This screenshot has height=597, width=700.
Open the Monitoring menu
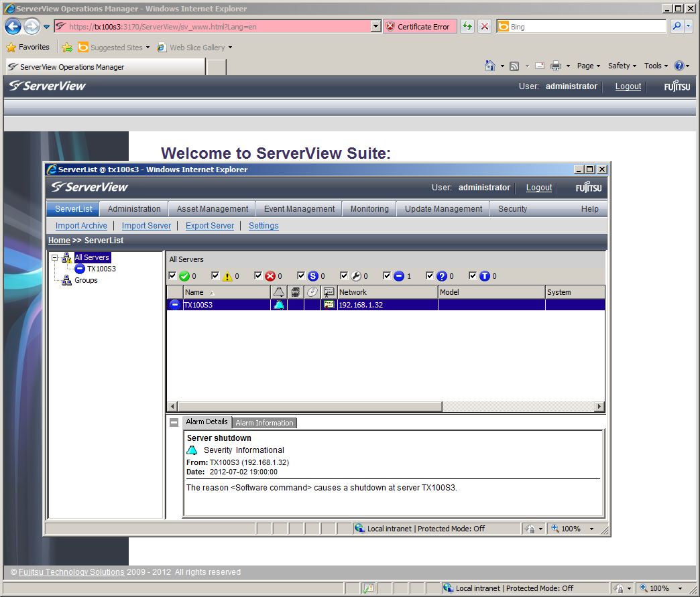pos(369,209)
